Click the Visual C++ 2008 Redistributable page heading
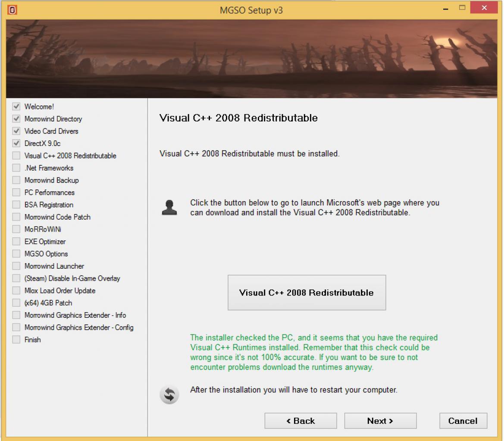The width and height of the screenshot is (504, 441). [238, 118]
